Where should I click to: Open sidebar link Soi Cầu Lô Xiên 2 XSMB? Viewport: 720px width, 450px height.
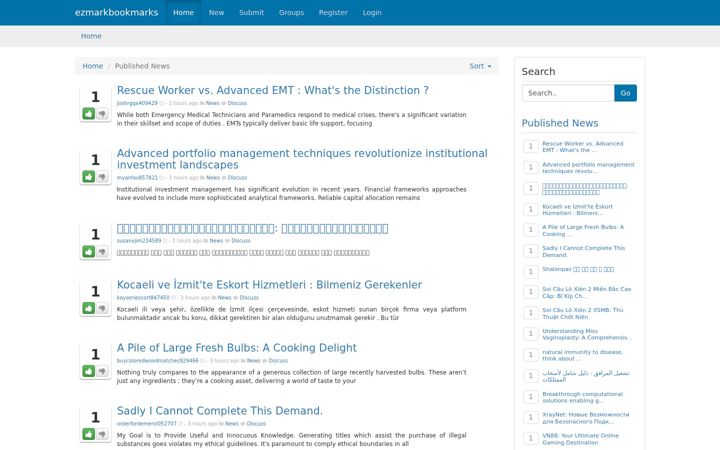583,313
